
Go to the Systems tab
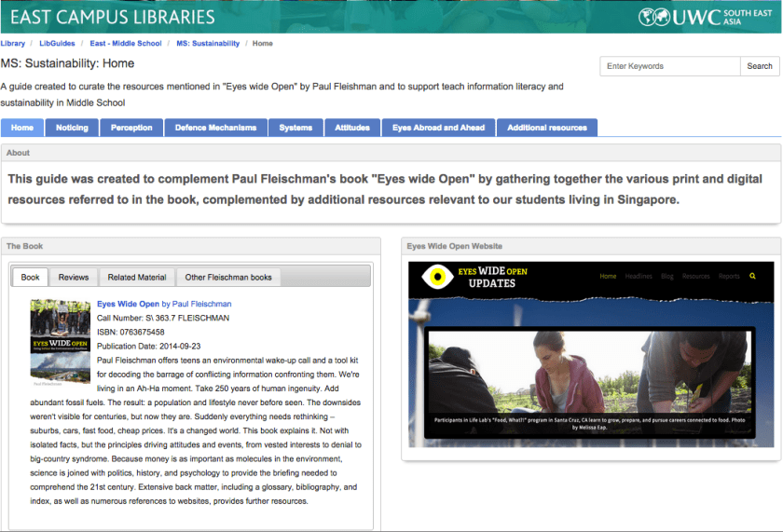295,128
